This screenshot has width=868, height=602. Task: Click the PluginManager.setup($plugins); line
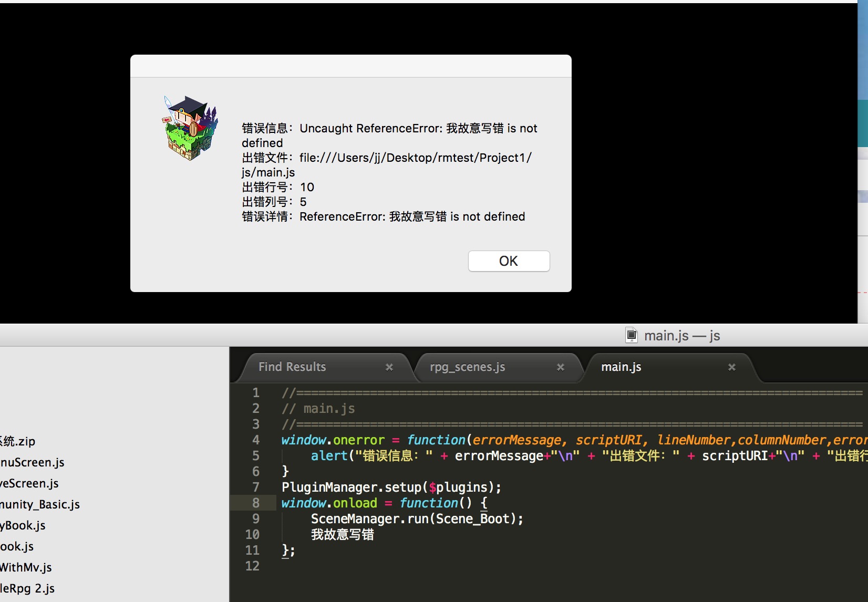[x=391, y=487]
